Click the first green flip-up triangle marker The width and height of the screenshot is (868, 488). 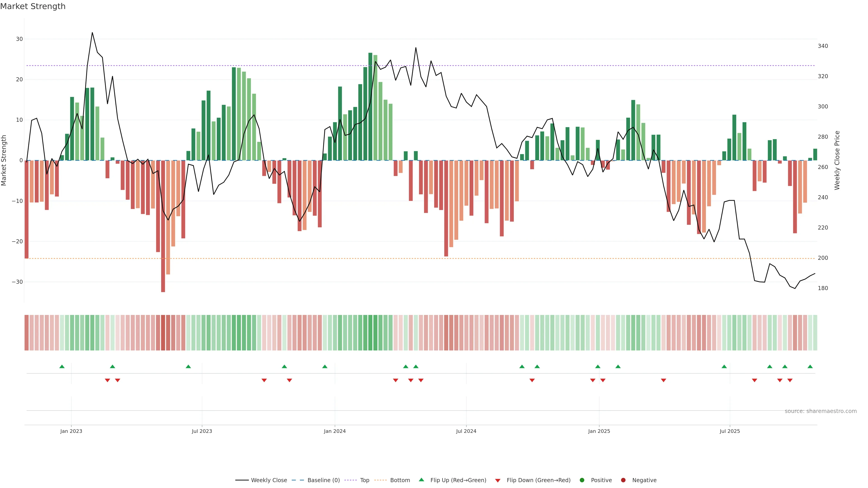coord(62,366)
